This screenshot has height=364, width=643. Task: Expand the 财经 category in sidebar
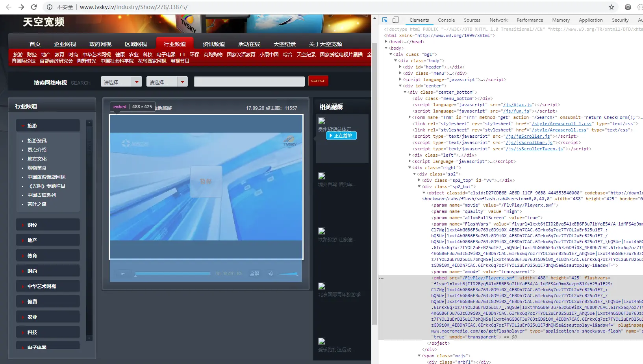coord(48,225)
